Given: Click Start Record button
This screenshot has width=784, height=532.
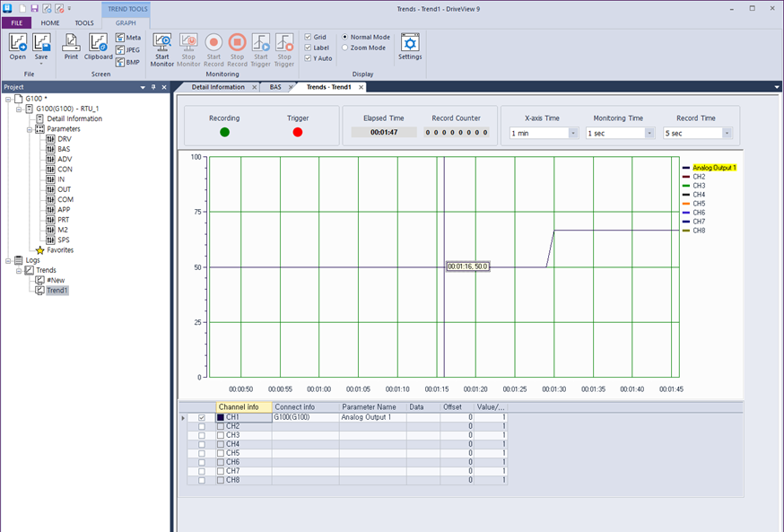Looking at the screenshot, I should pos(213,49).
